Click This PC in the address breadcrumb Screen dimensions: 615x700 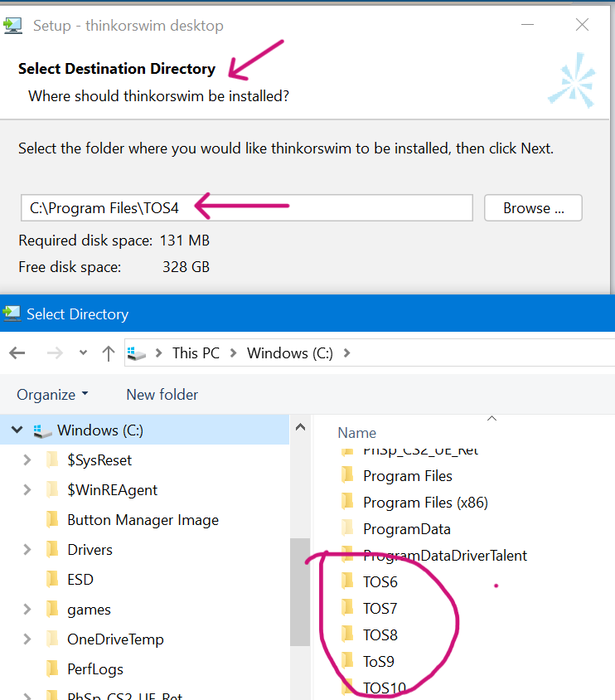point(196,353)
